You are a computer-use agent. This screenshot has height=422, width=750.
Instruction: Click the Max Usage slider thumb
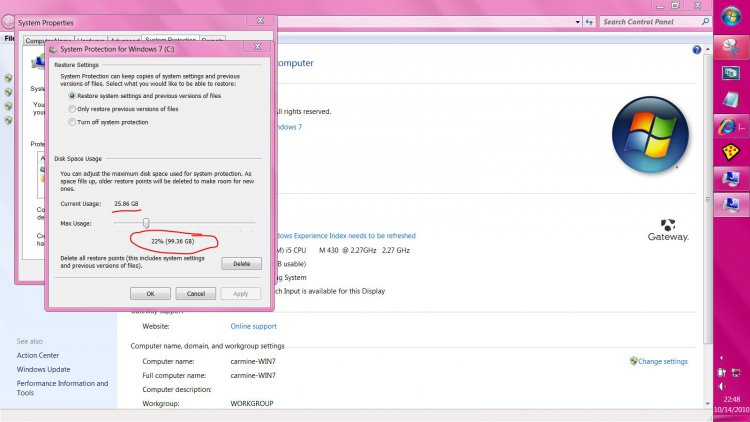[x=146, y=222]
